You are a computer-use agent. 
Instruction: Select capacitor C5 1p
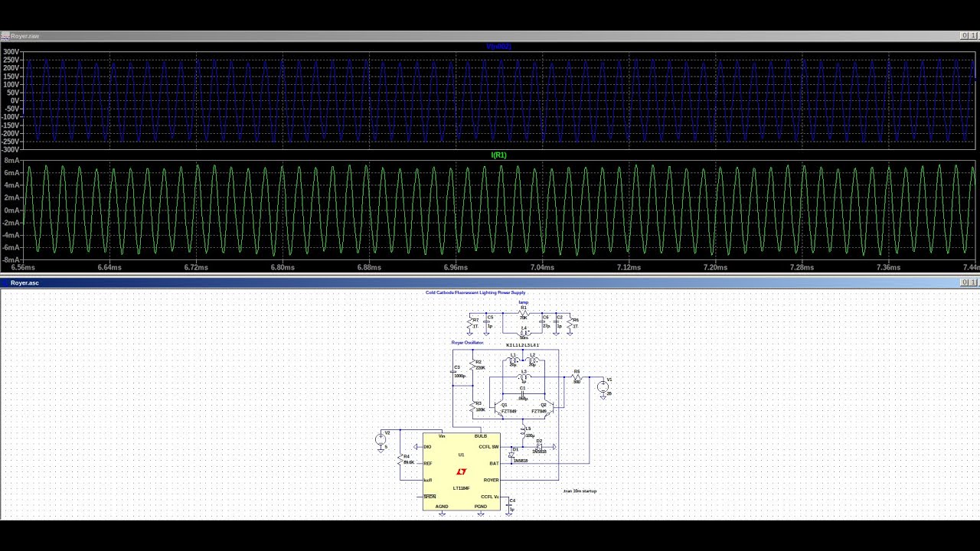(x=485, y=321)
